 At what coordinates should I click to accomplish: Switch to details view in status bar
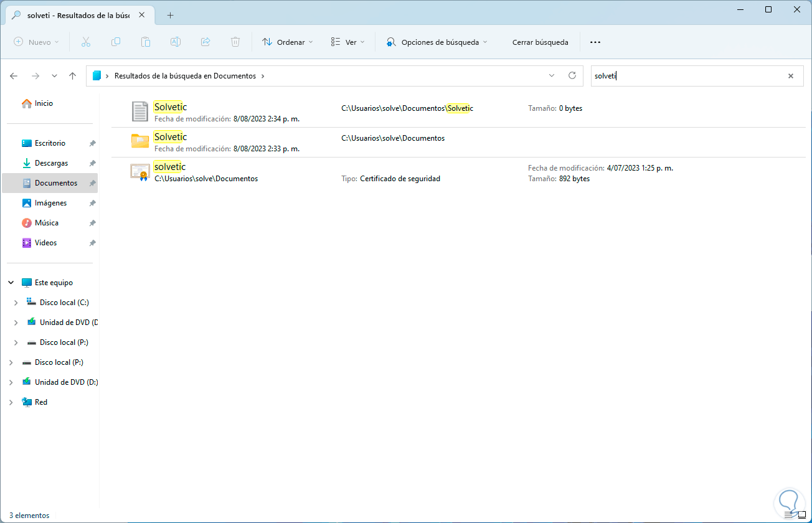(x=790, y=516)
